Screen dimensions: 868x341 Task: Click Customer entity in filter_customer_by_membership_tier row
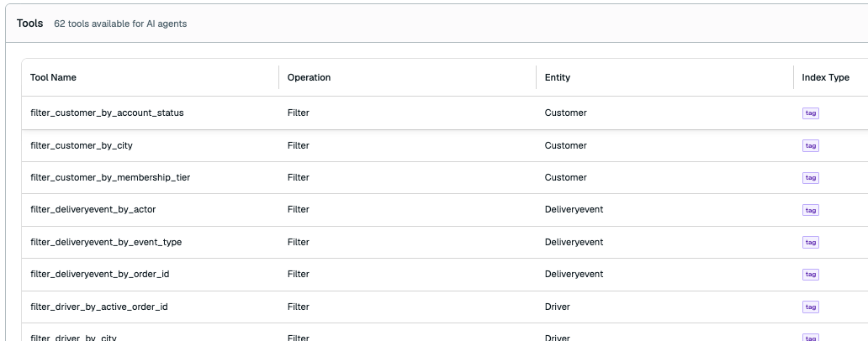coord(566,177)
